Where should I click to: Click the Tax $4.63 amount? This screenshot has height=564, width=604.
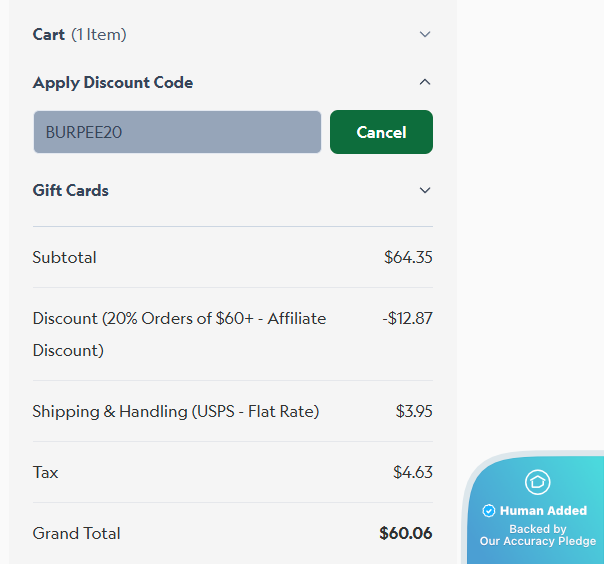(x=413, y=472)
